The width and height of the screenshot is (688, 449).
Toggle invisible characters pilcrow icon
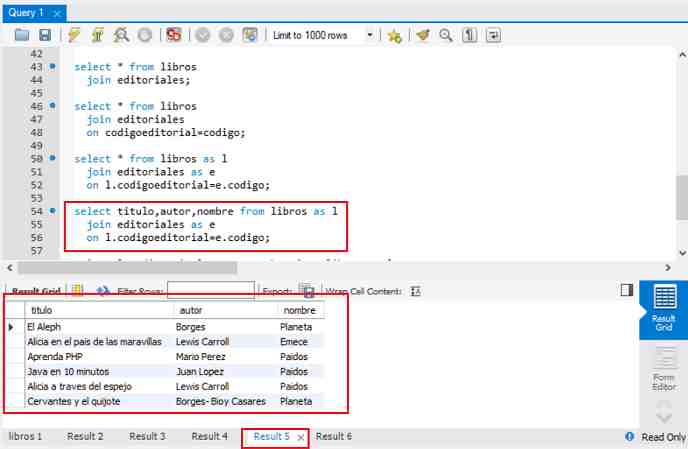(x=469, y=35)
